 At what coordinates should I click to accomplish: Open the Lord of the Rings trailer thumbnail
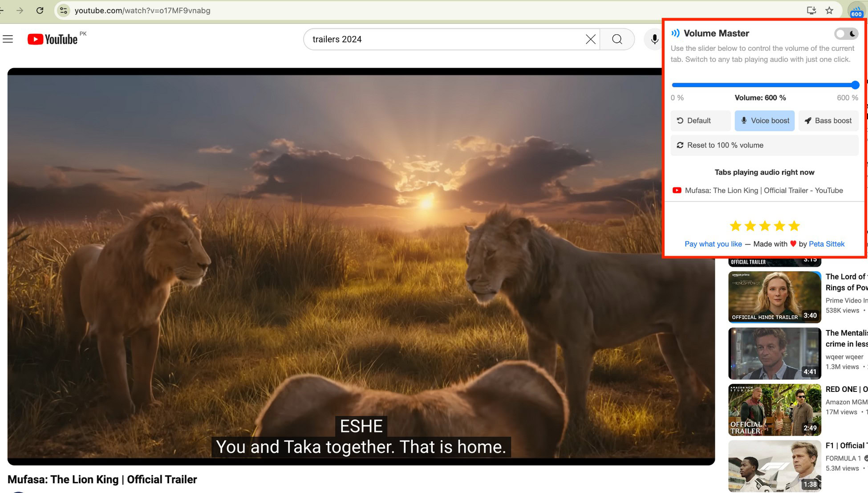[x=775, y=297]
